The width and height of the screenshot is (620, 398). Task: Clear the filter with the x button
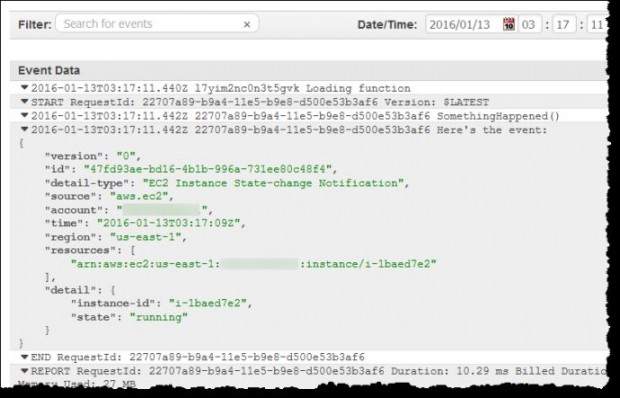pyautogui.click(x=247, y=25)
